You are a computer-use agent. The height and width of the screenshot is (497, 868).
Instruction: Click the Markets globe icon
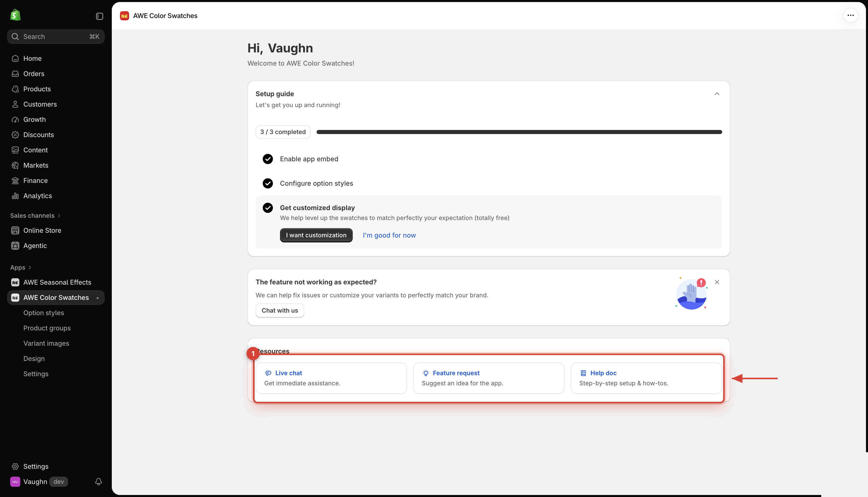tap(15, 165)
